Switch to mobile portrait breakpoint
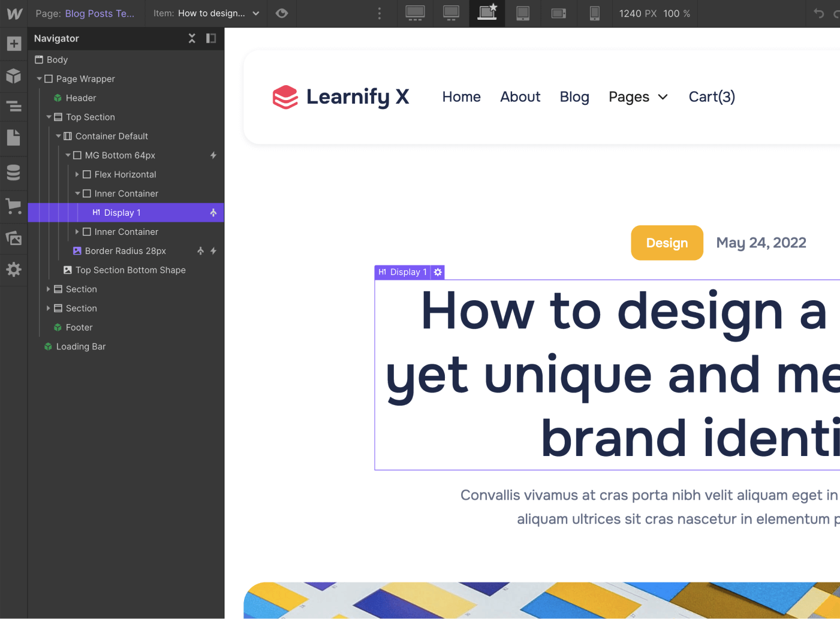840x619 pixels. point(594,13)
